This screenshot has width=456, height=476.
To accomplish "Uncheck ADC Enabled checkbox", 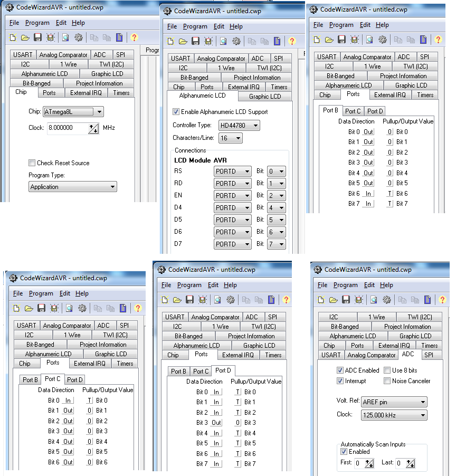I will (340, 370).
